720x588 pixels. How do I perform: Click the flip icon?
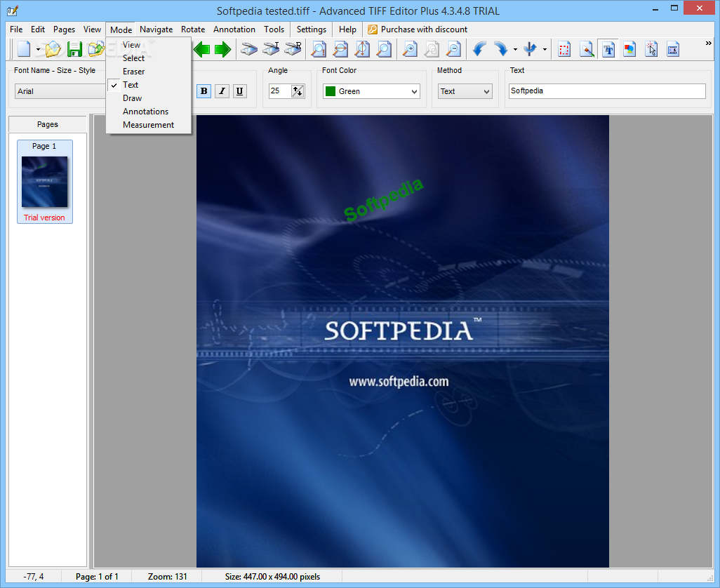[x=531, y=49]
